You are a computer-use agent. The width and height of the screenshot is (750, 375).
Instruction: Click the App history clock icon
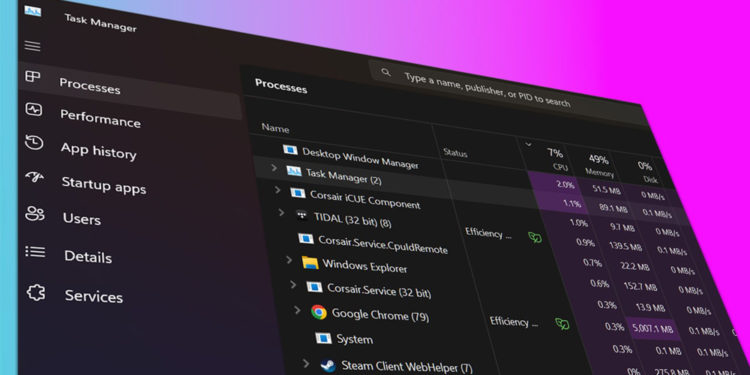point(34,143)
